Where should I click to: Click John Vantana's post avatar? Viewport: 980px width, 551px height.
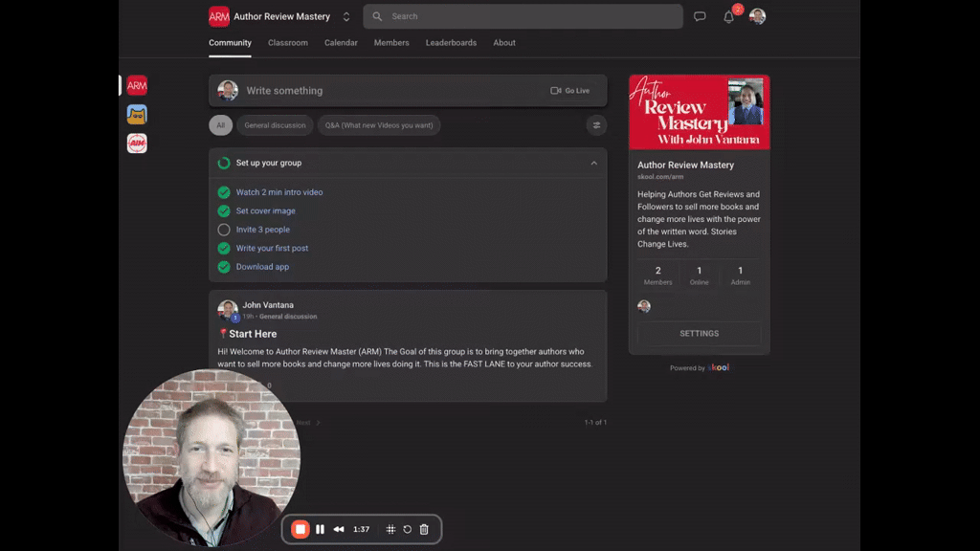tap(228, 310)
